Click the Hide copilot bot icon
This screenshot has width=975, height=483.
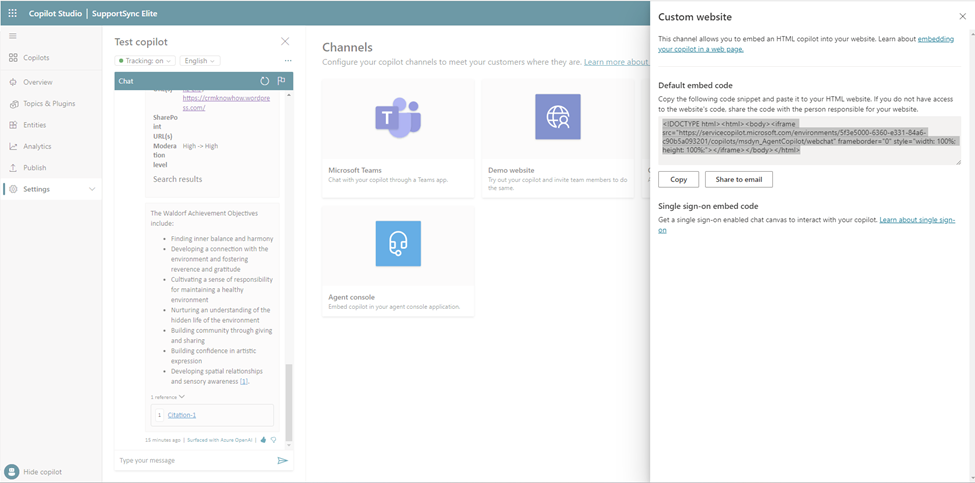point(11,471)
